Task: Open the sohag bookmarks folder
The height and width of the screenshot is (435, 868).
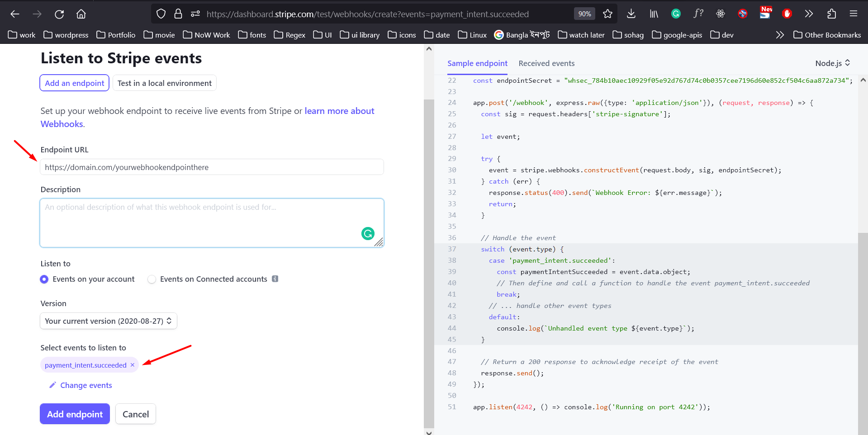Action: coord(628,35)
